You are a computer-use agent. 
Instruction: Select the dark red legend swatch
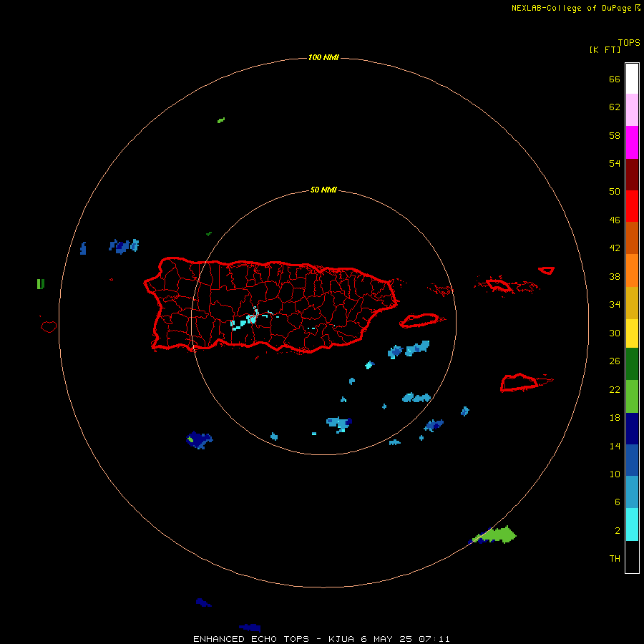pyautogui.click(x=632, y=174)
